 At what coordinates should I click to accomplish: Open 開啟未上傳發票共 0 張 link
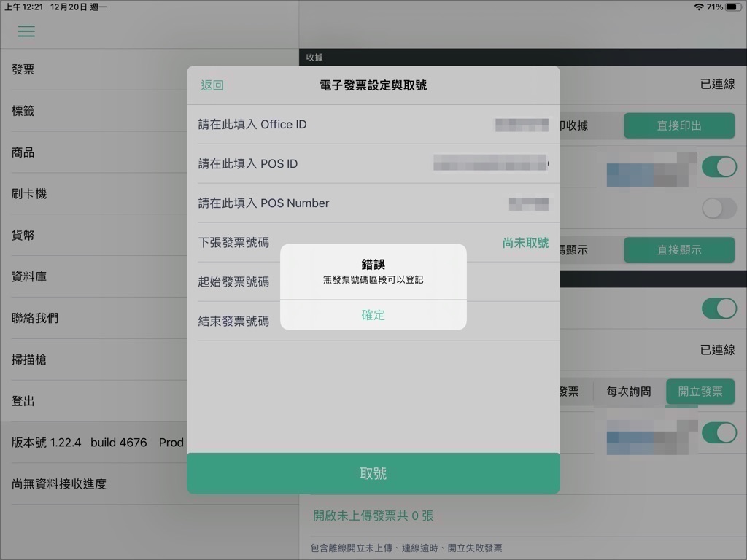point(373,516)
